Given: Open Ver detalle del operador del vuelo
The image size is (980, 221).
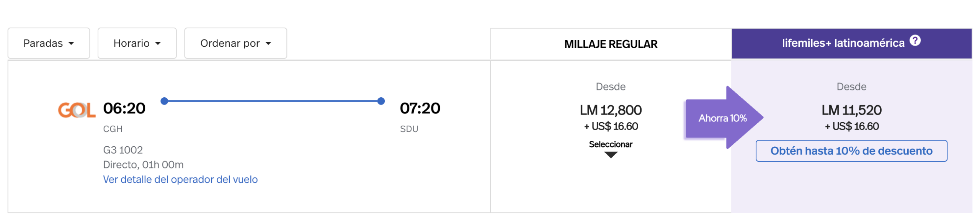Looking at the screenshot, I should coord(180,179).
